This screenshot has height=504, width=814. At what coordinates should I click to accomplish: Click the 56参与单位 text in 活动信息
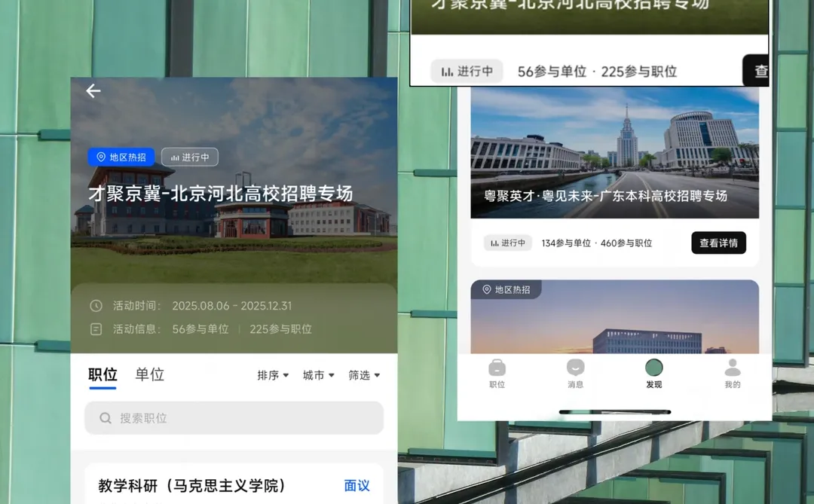(200, 329)
